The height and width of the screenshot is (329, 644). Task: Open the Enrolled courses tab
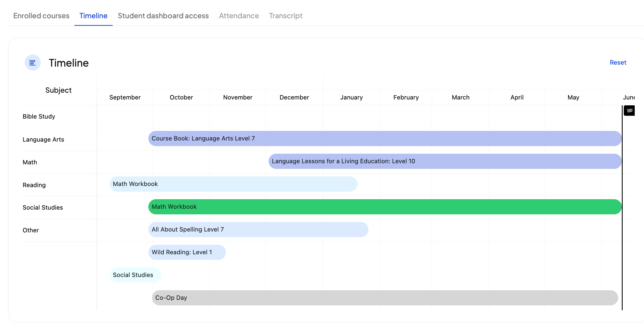(41, 16)
